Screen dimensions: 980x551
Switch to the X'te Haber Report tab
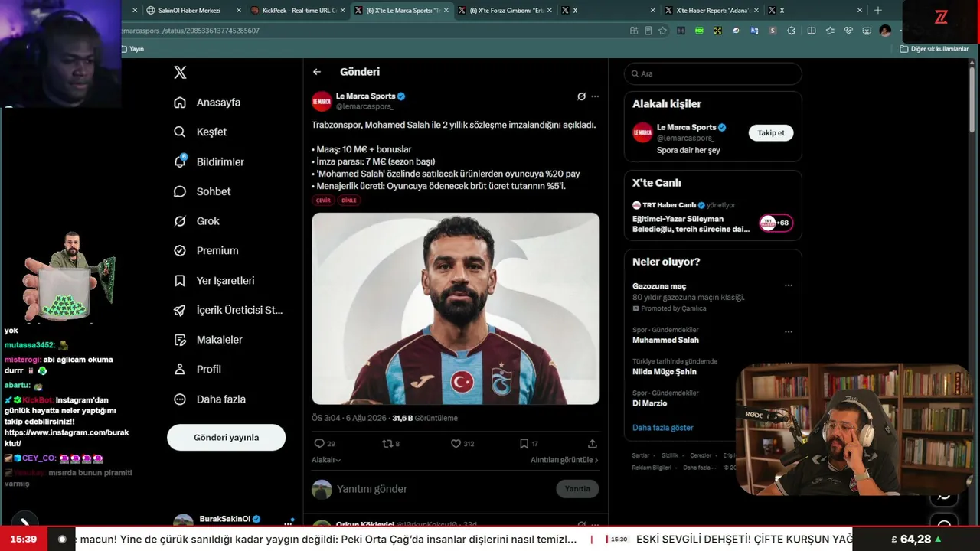coord(712,11)
